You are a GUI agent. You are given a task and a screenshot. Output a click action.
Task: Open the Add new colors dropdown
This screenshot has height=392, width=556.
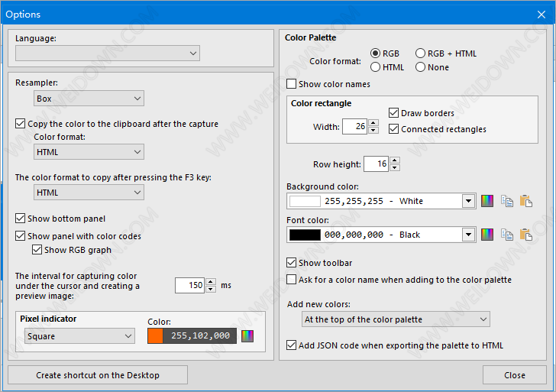(396, 319)
